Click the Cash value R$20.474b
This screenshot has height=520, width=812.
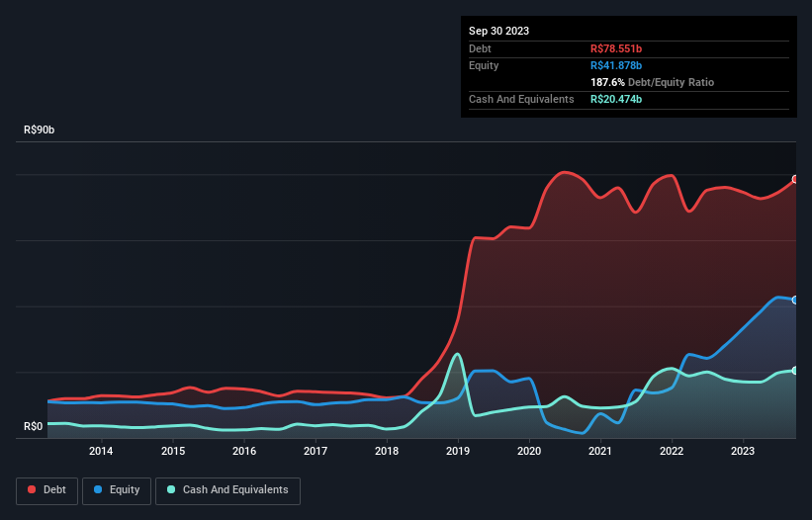tap(616, 99)
